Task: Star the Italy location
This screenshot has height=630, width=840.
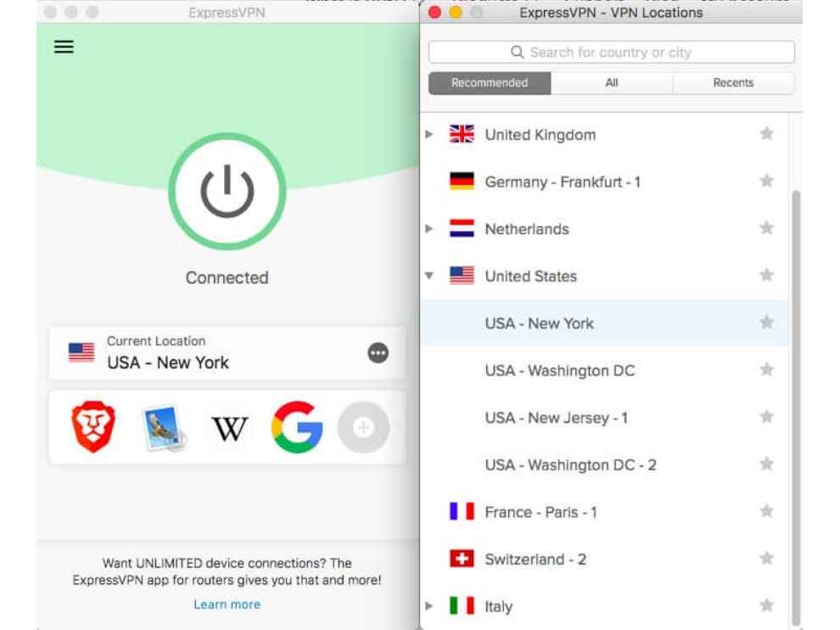Action: click(x=767, y=605)
